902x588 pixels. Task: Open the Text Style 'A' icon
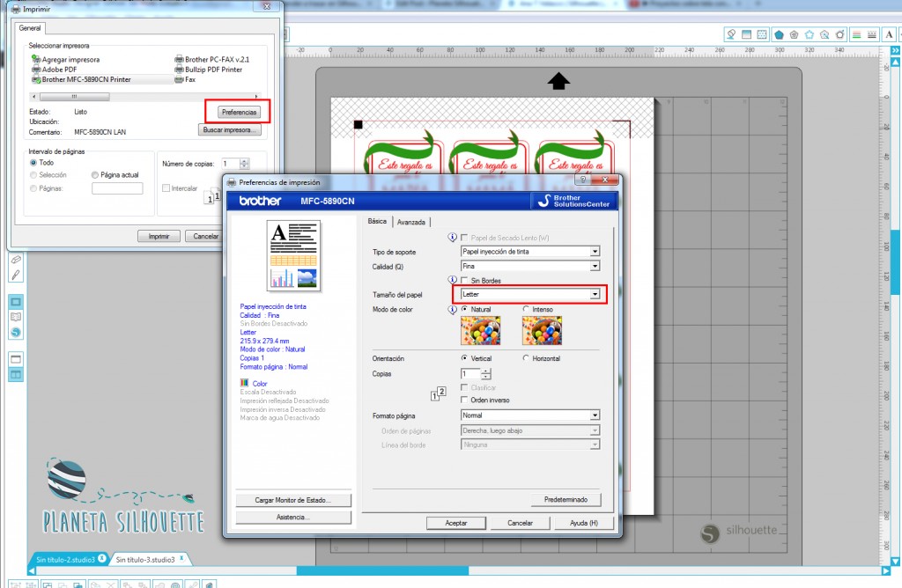[890, 34]
